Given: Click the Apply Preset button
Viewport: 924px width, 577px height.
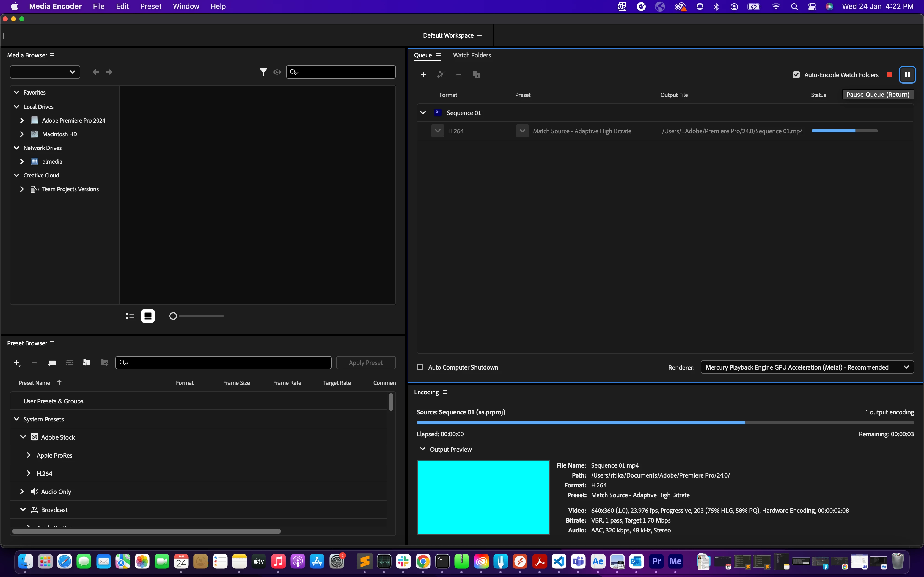Looking at the screenshot, I should pos(365,363).
